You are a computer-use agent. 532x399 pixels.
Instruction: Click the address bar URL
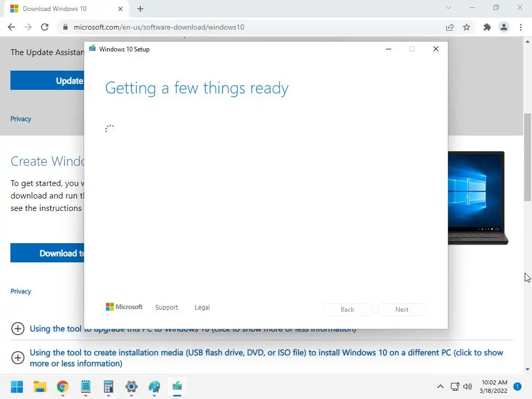point(159,27)
